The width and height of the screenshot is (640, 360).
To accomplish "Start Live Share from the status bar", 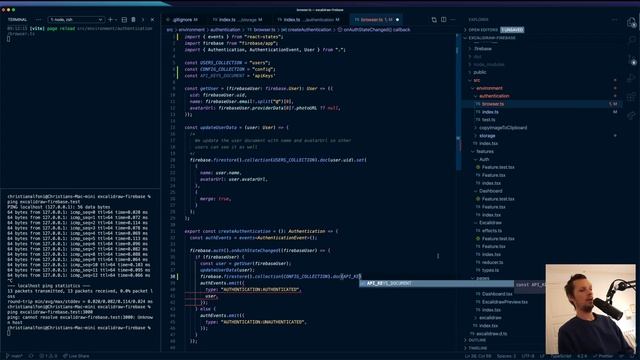I will coord(76,356).
